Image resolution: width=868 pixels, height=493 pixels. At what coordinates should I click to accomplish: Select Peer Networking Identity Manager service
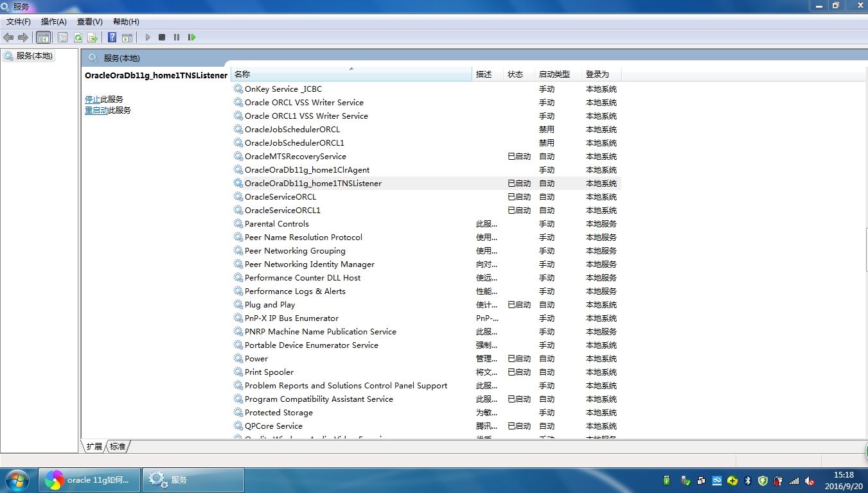pyautogui.click(x=427, y=264)
